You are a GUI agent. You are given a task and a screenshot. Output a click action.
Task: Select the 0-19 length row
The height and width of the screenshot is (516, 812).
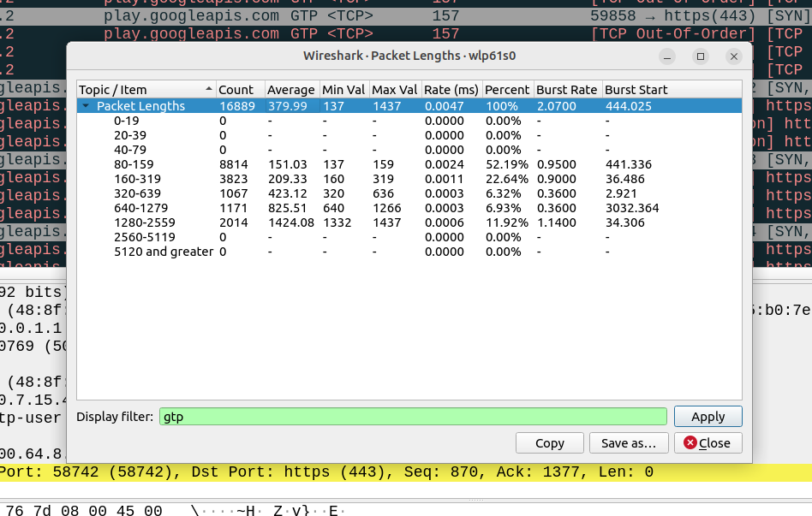click(x=409, y=121)
